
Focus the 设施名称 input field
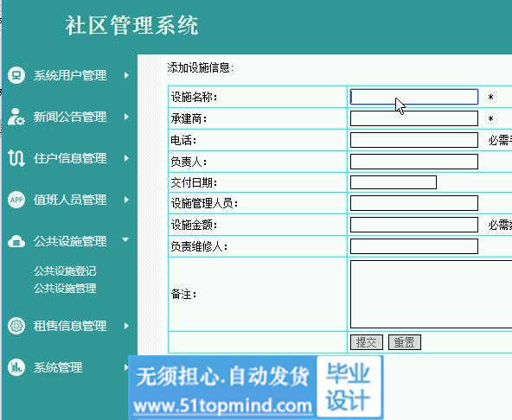[x=414, y=97]
